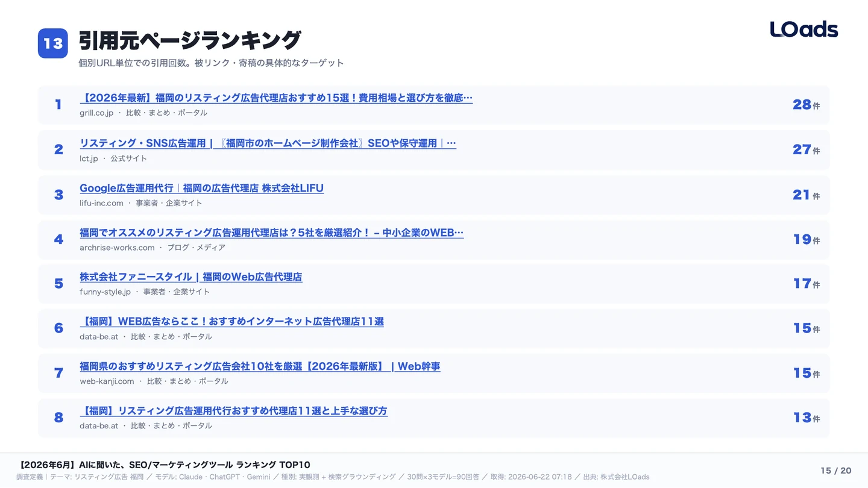The height and width of the screenshot is (488, 868).
Task: Click data-be.at under the rank 6 entry
Action: 99,337
